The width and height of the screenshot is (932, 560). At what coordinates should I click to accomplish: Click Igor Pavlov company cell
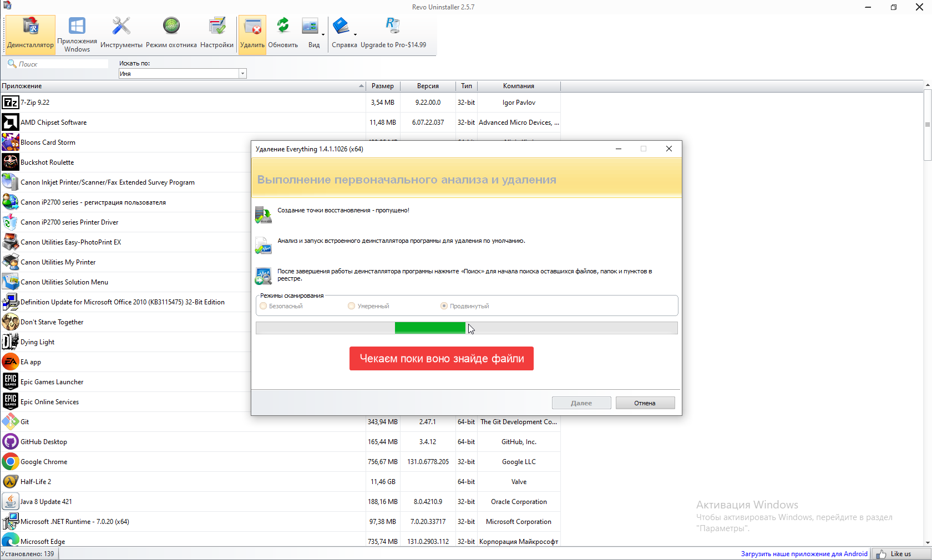(x=519, y=103)
